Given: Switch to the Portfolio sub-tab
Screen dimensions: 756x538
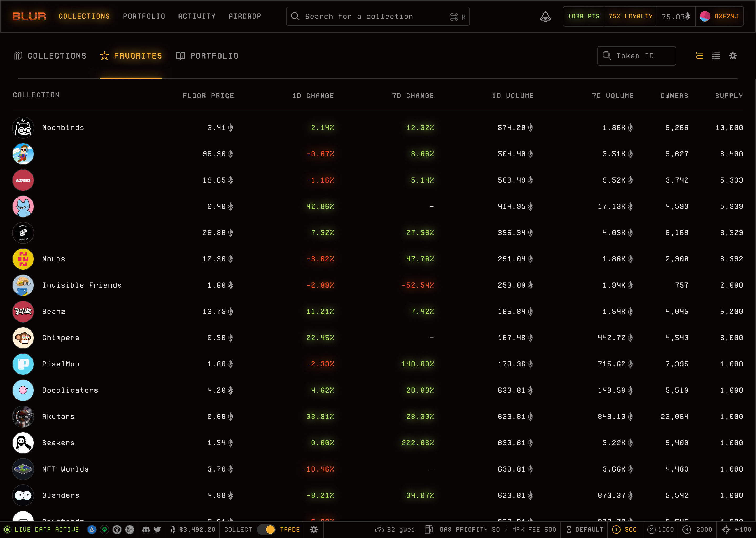Looking at the screenshot, I should [x=207, y=56].
